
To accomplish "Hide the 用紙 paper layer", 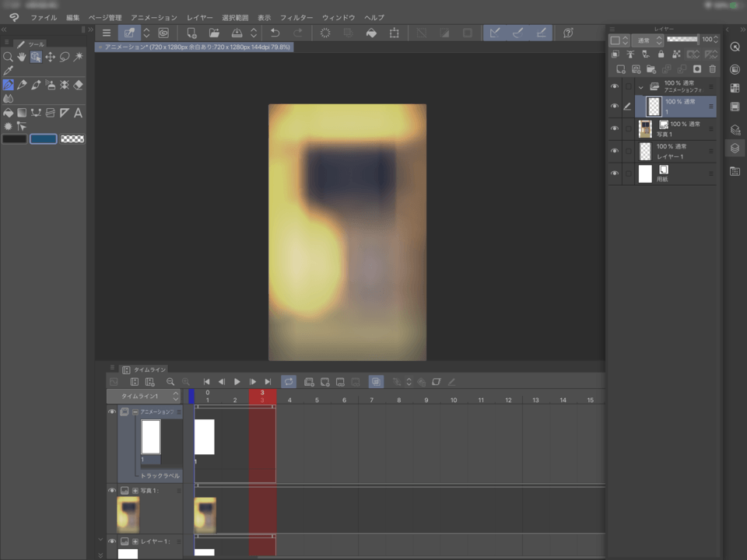I will click(x=615, y=173).
